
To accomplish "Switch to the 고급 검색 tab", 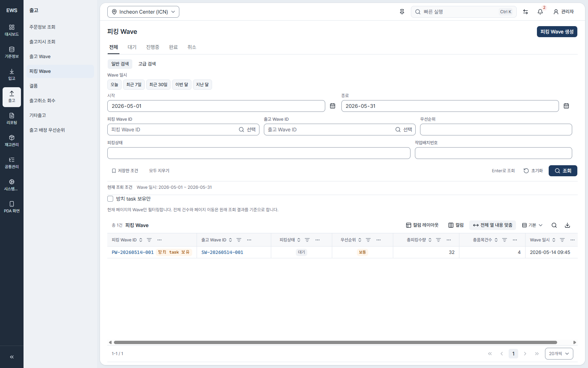I will pyautogui.click(x=147, y=64).
